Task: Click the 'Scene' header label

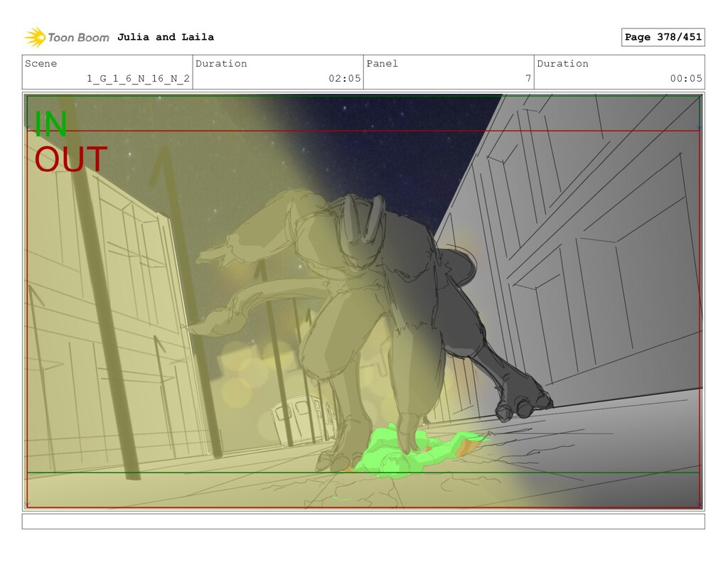Action: pos(41,63)
